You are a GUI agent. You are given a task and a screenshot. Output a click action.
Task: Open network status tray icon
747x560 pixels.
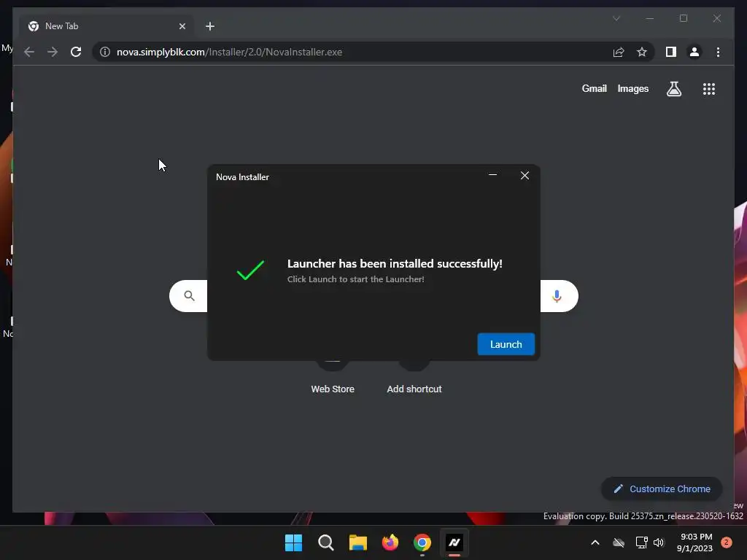click(x=641, y=542)
